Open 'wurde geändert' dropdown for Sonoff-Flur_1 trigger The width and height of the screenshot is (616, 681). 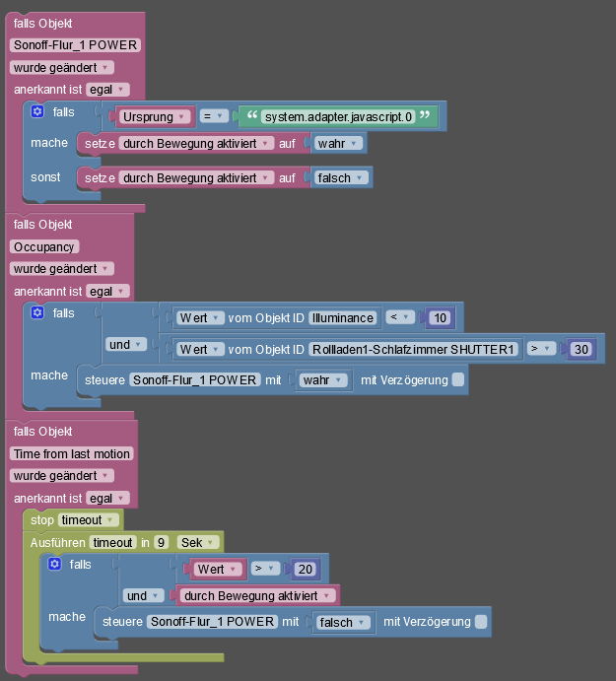pyautogui.click(x=62, y=67)
